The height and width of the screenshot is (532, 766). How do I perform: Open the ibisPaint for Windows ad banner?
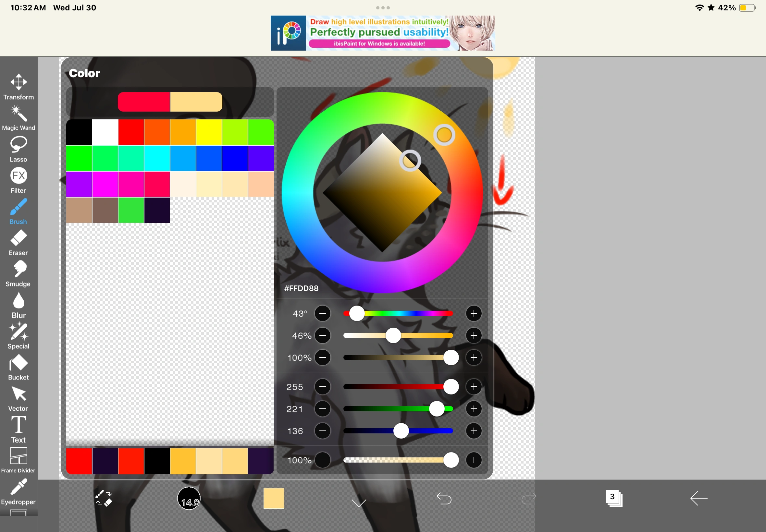tap(382, 33)
